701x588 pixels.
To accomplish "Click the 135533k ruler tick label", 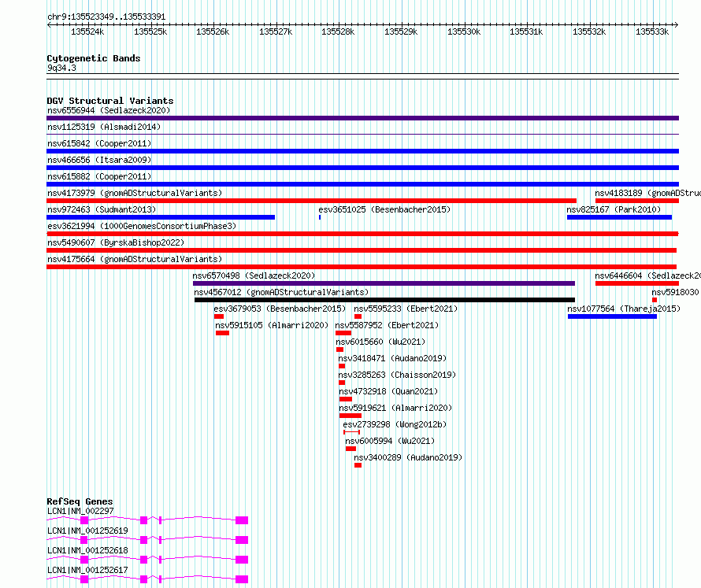I will pos(652,31).
